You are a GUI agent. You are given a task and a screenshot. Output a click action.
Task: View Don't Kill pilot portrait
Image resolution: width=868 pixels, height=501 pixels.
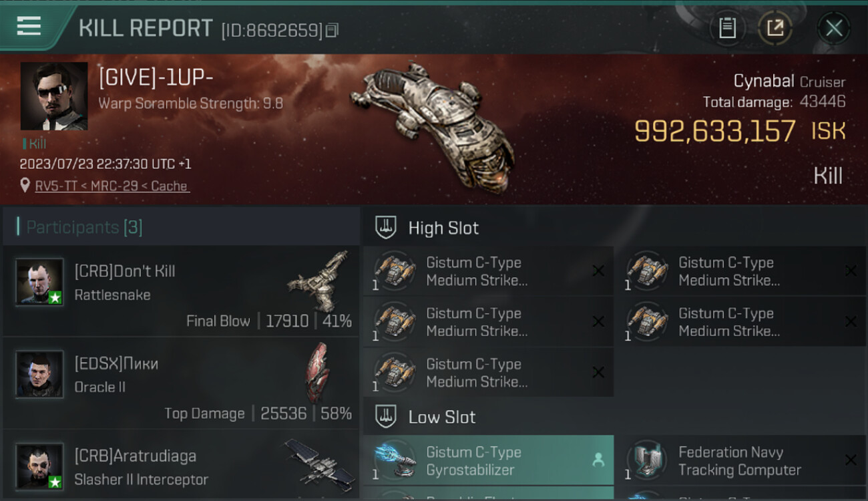tap(40, 282)
